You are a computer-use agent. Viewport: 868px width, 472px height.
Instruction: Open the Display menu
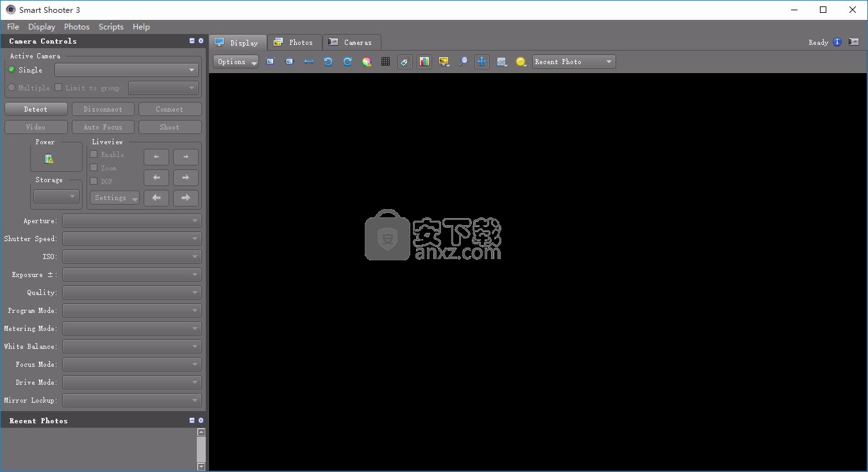[x=42, y=27]
